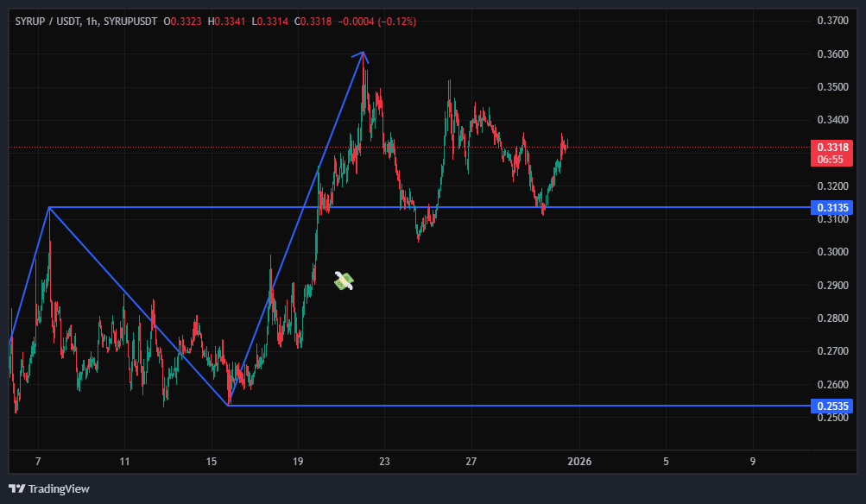Click the trend line's bottom vertex near 0.2535
This screenshot has width=866, height=504.
229,404
